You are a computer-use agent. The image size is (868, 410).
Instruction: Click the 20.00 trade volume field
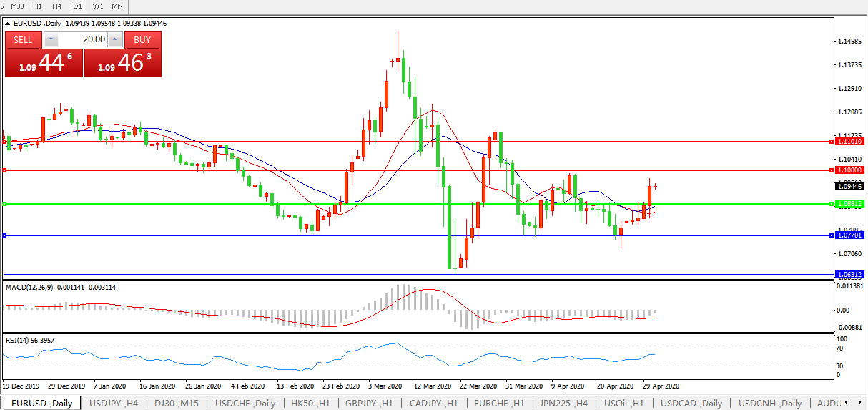click(84, 39)
